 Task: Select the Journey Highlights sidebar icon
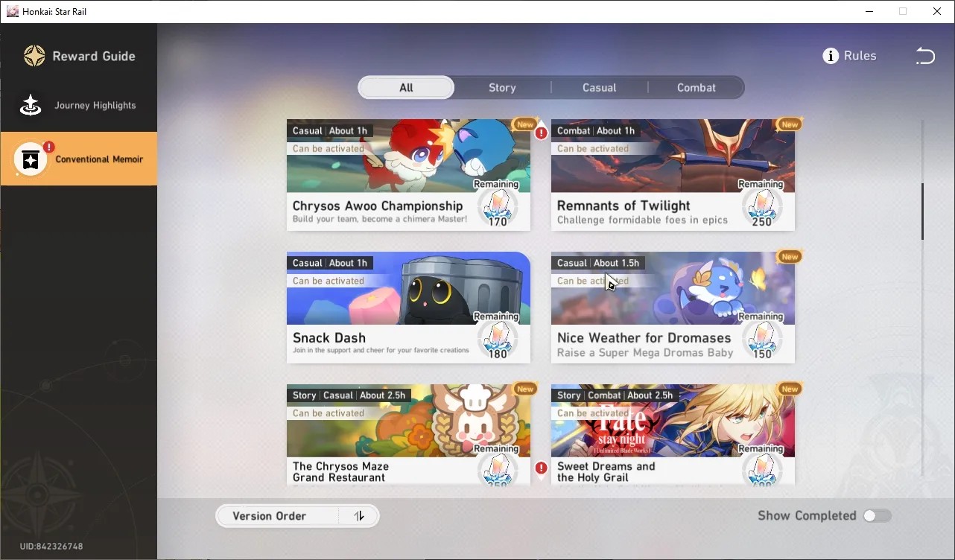(31, 105)
